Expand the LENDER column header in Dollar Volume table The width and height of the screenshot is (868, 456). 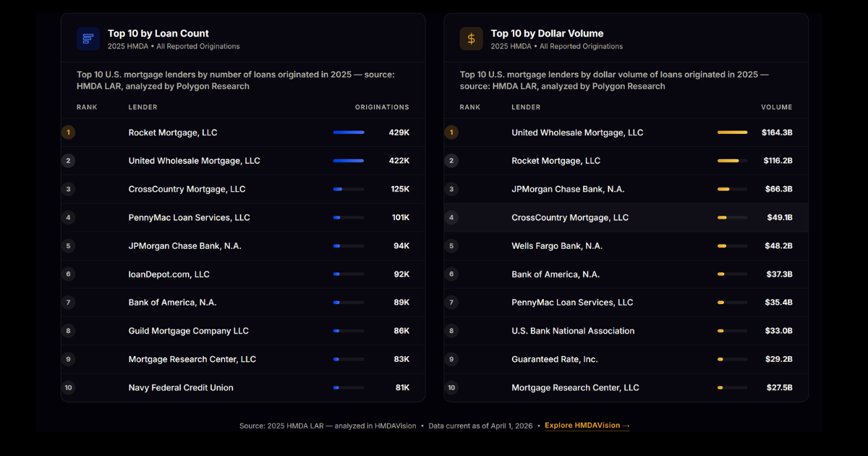526,106
